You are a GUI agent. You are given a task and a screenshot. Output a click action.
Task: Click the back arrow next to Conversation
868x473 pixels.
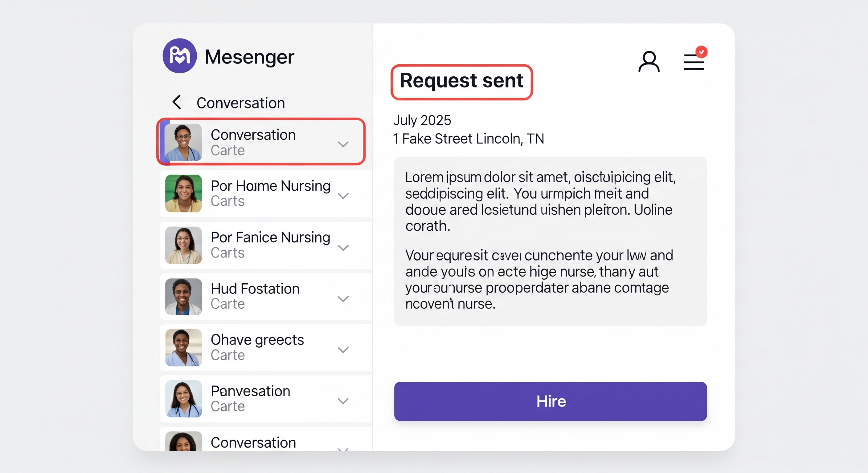[x=177, y=102]
